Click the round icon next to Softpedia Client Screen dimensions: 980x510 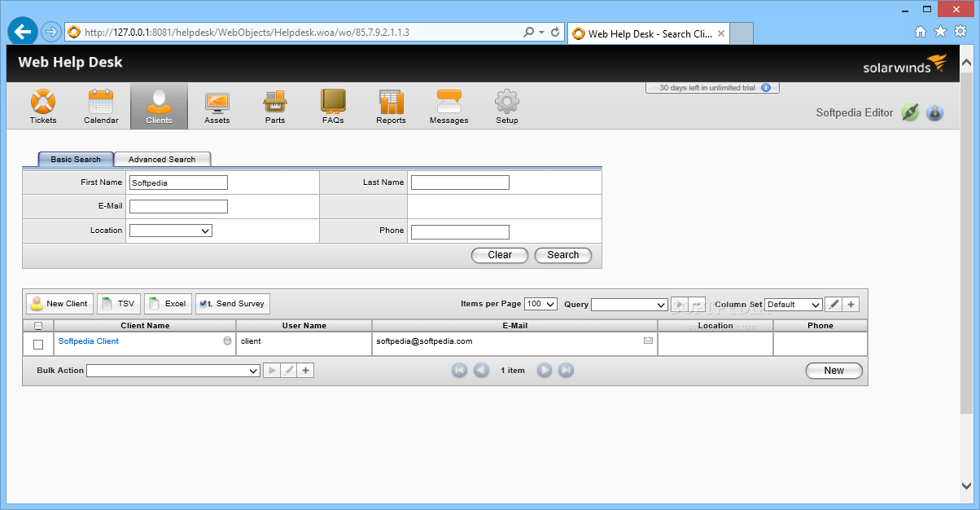click(227, 341)
